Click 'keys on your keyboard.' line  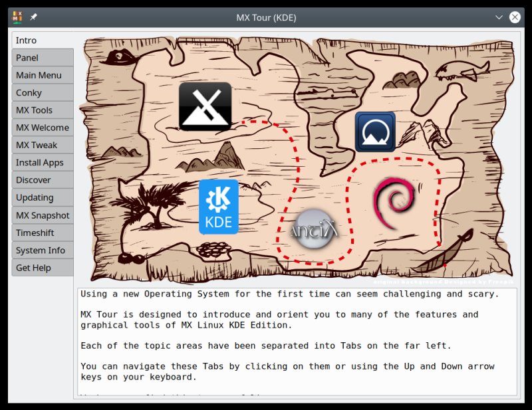click(138, 377)
